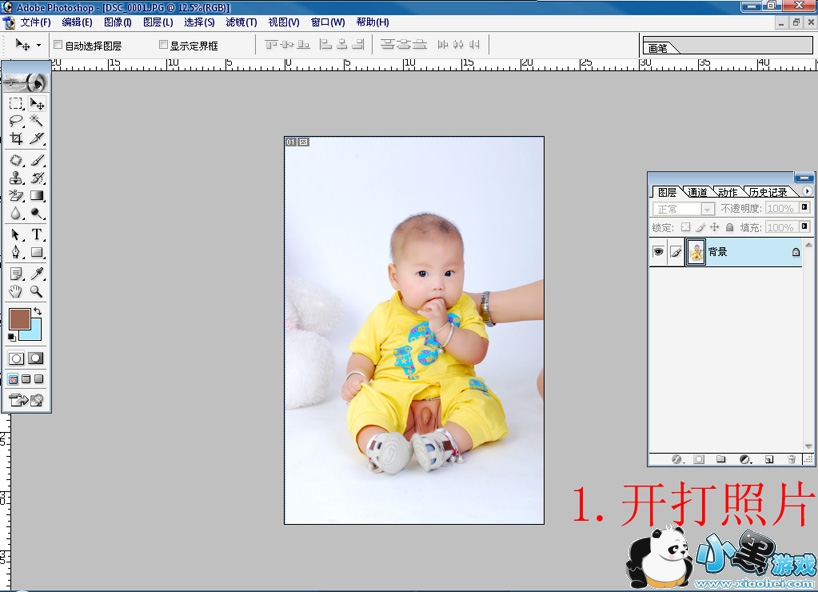The height and width of the screenshot is (592, 818).
Task: Select the Brush tool
Action: point(37,161)
